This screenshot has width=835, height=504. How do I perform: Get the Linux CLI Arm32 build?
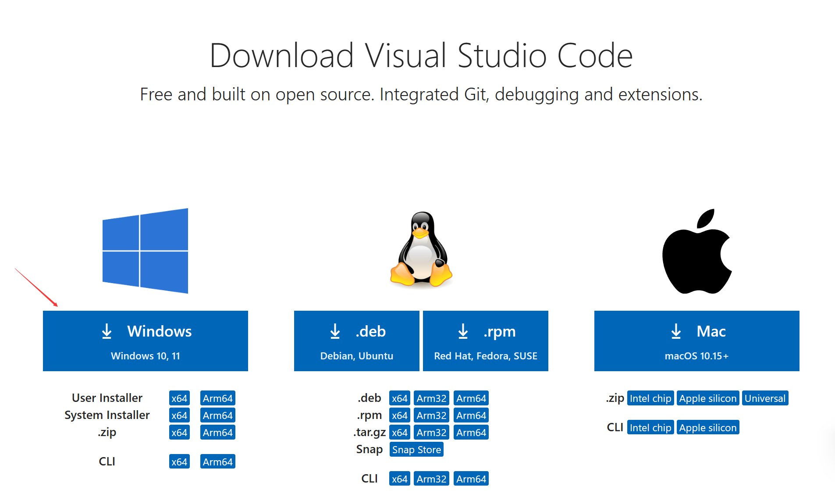(432, 479)
